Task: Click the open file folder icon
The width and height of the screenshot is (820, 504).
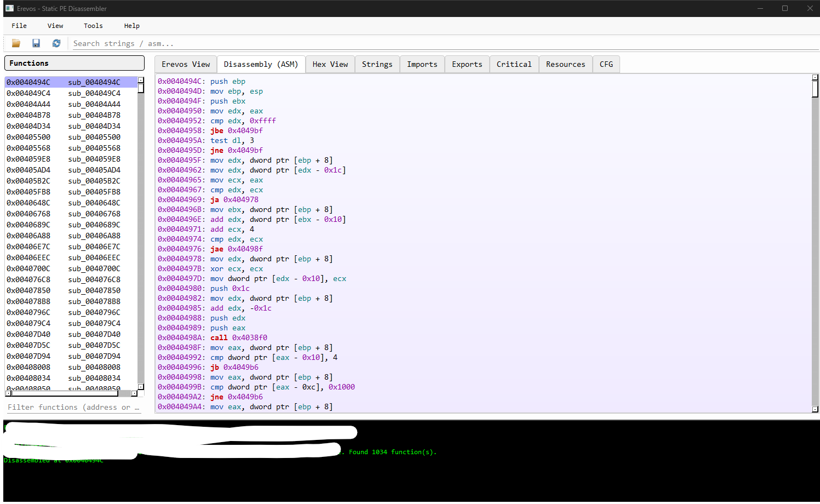Action: [16, 43]
